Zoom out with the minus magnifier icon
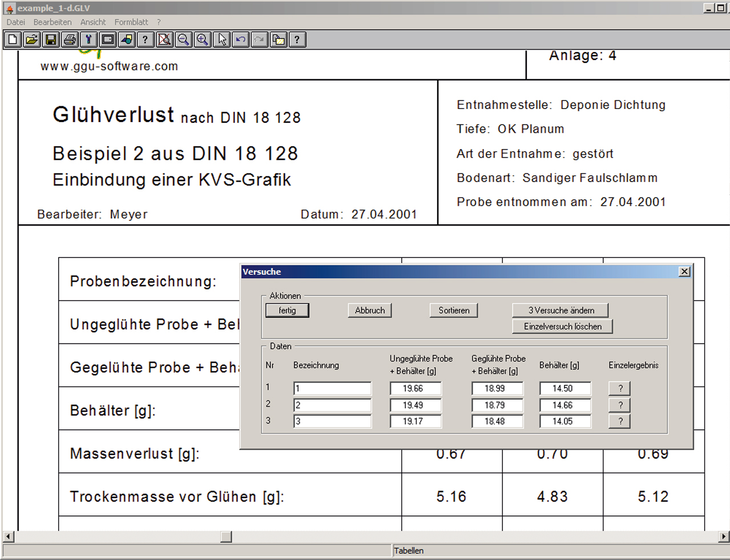The width and height of the screenshot is (730, 560). [x=183, y=39]
